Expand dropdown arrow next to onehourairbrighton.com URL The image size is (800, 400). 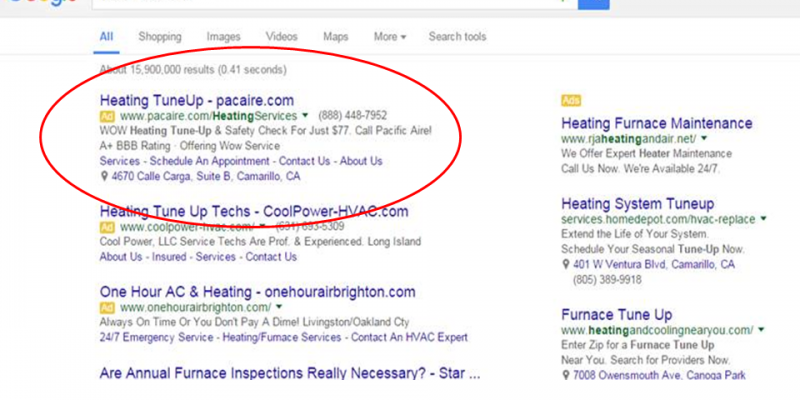tap(279, 307)
